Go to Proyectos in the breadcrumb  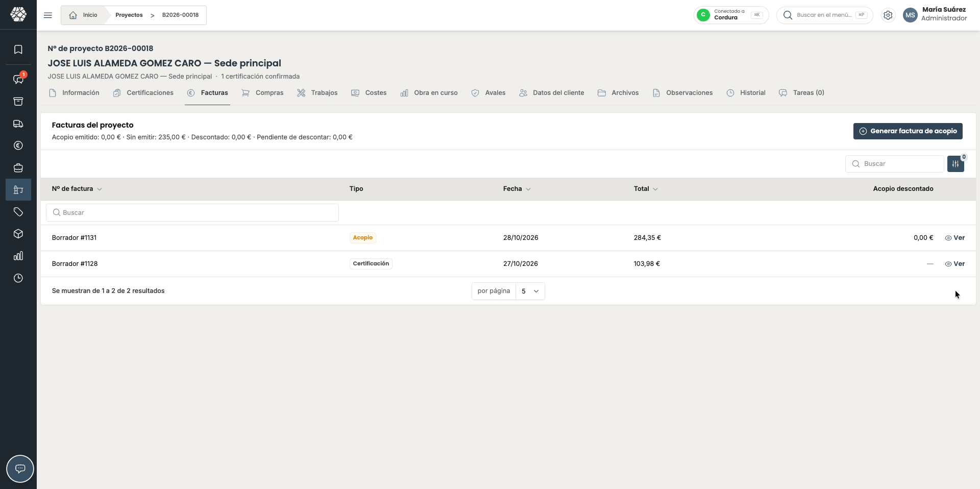(129, 15)
